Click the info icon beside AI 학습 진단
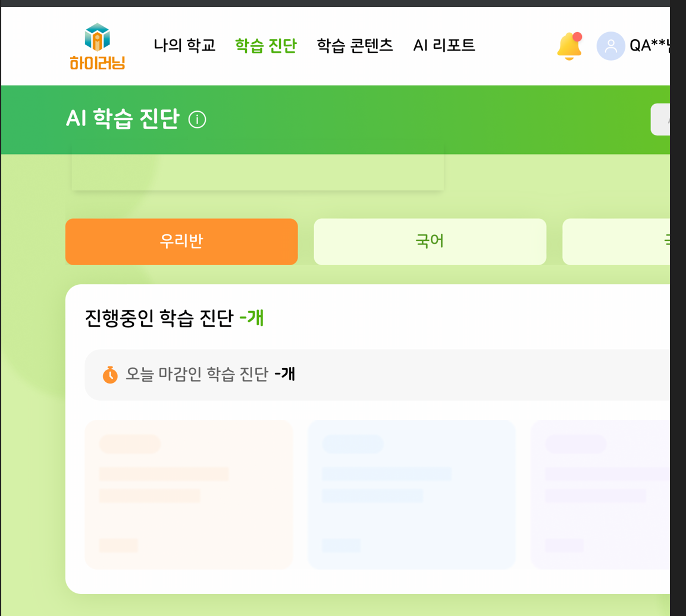 [x=197, y=120]
